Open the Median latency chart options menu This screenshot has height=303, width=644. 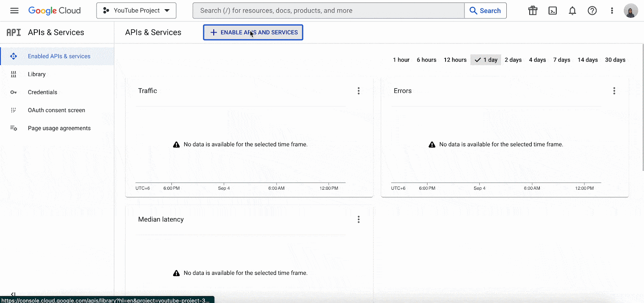click(x=359, y=219)
